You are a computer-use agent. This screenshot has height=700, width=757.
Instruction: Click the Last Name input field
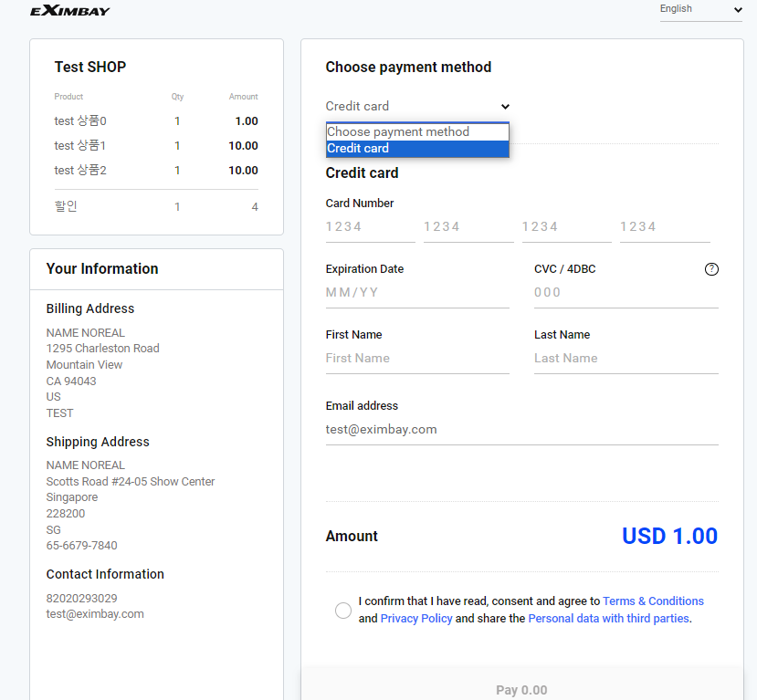[626, 359]
